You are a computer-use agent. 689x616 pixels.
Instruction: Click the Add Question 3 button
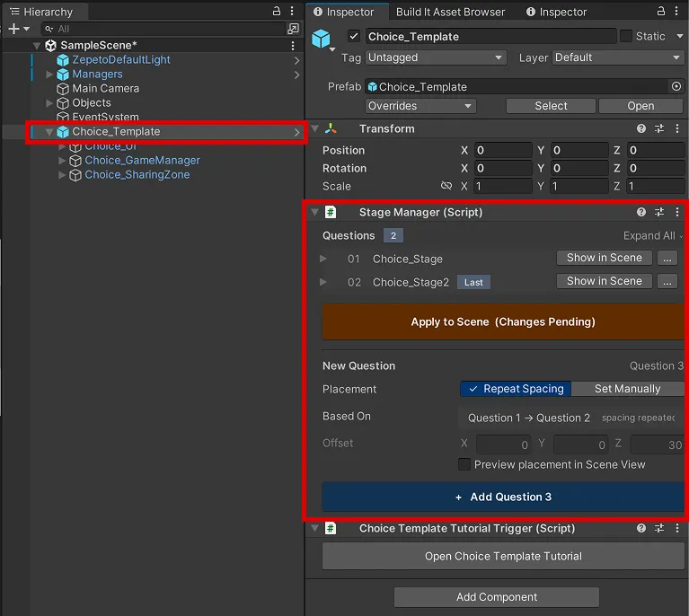503,497
